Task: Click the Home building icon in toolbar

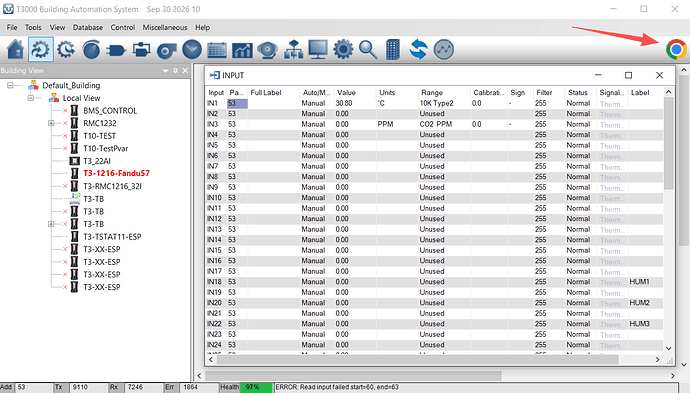Action: 15,49
